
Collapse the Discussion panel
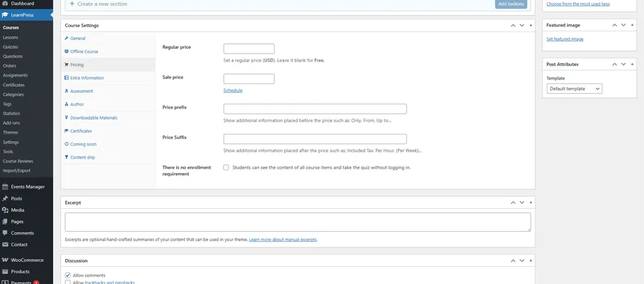(x=531, y=260)
